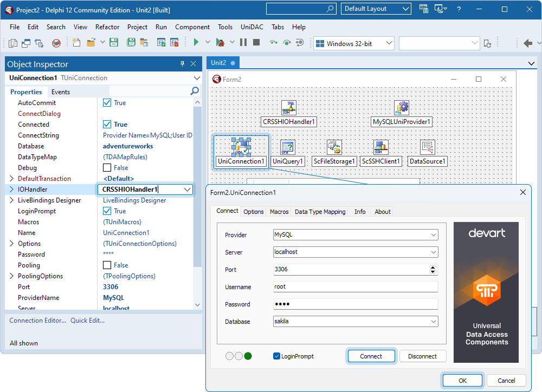The image size is (542, 392).
Task: Toggle the Connected property checkbox
Action: pyautogui.click(x=107, y=125)
